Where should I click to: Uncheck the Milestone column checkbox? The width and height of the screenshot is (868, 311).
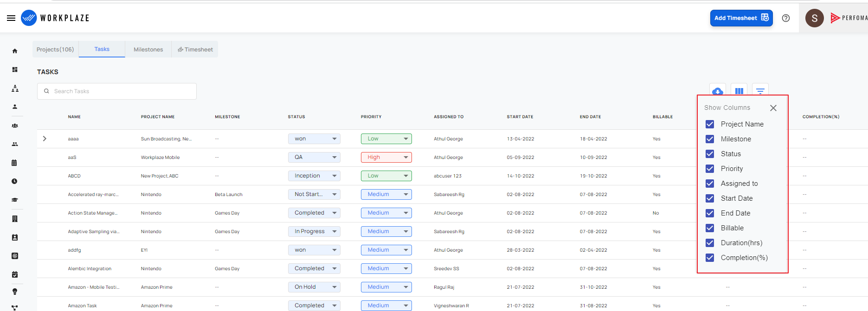point(710,139)
